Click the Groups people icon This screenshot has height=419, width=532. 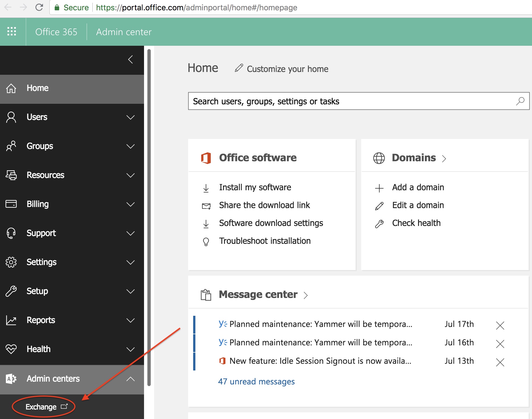tap(11, 146)
